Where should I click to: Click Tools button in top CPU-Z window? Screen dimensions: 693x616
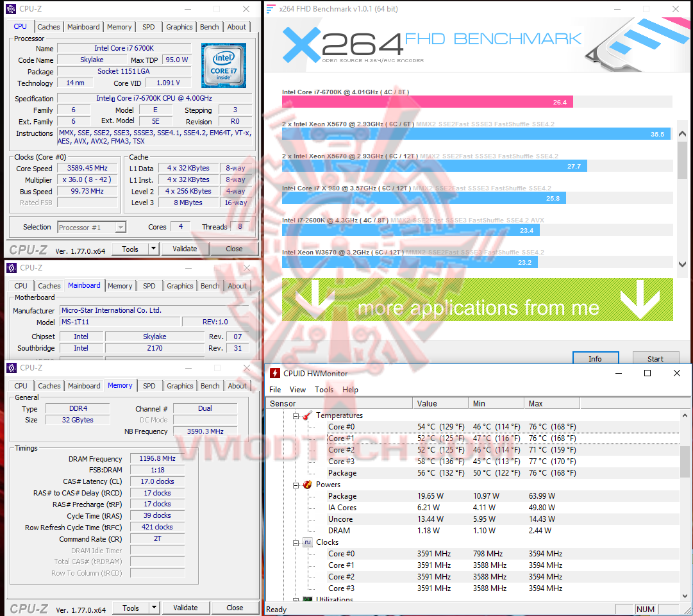[x=130, y=249]
